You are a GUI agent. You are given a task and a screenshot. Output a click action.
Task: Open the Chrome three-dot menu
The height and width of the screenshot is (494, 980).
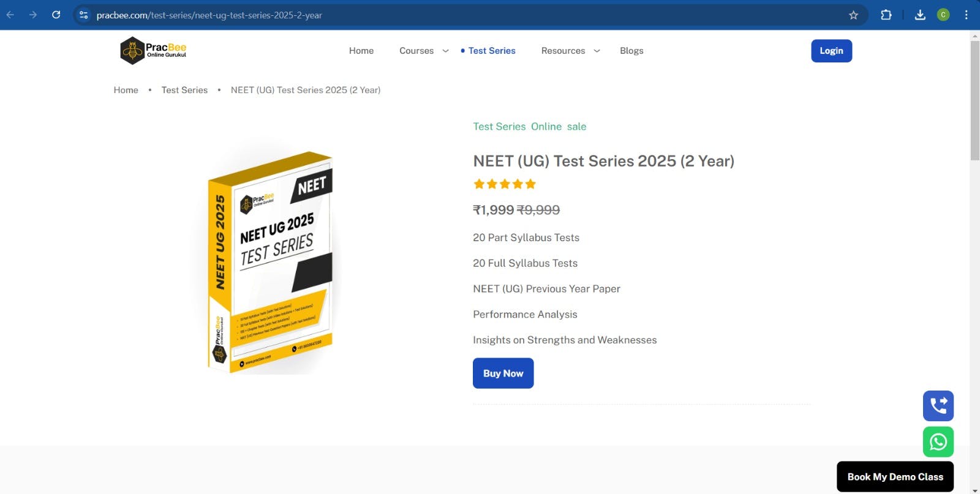tap(966, 15)
